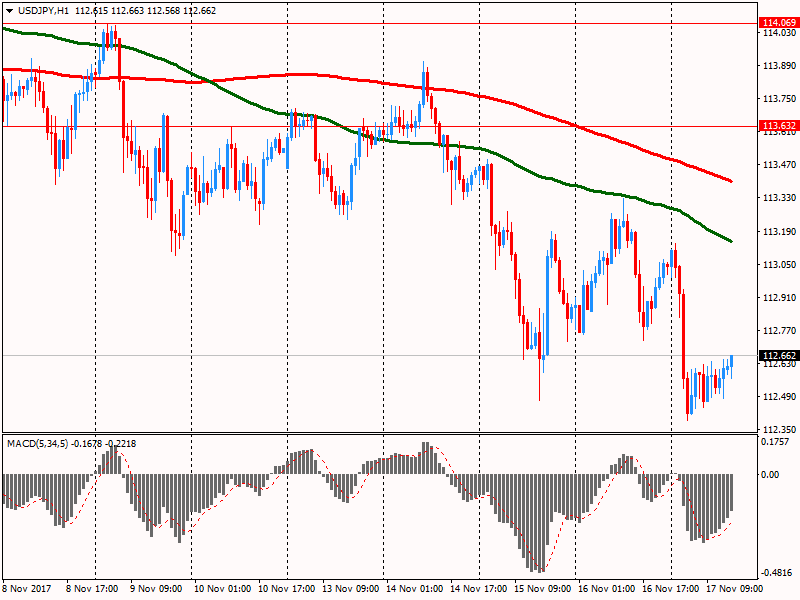Click the 113.750 price scale value
Screen dimensions: 800x600
pos(779,98)
